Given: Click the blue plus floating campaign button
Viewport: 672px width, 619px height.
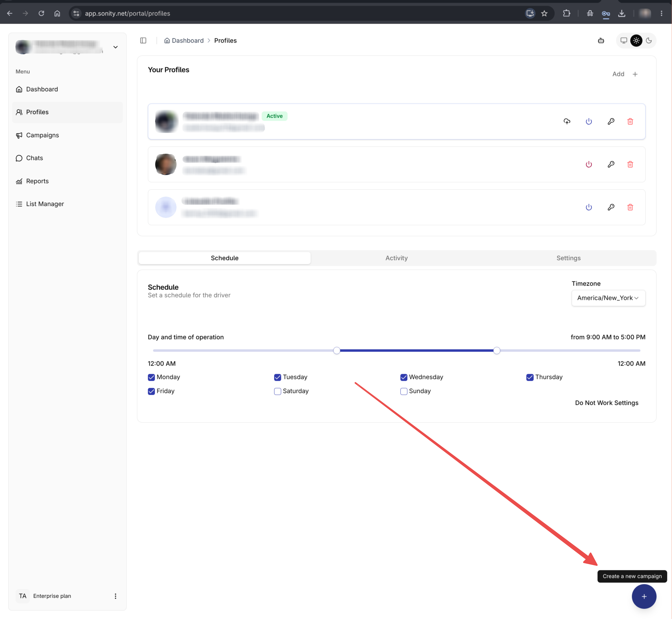Looking at the screenshot, I should [x=644, y=596].
